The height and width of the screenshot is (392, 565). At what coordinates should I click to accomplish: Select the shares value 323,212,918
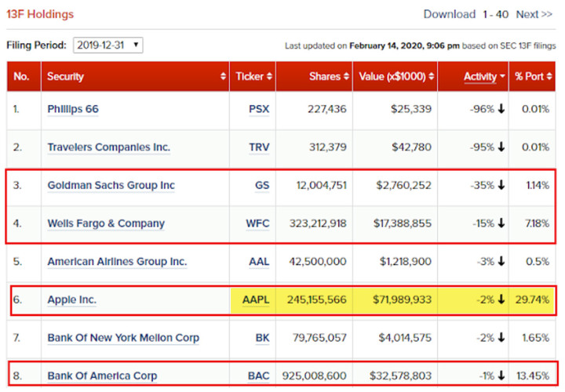click(318, 223)
